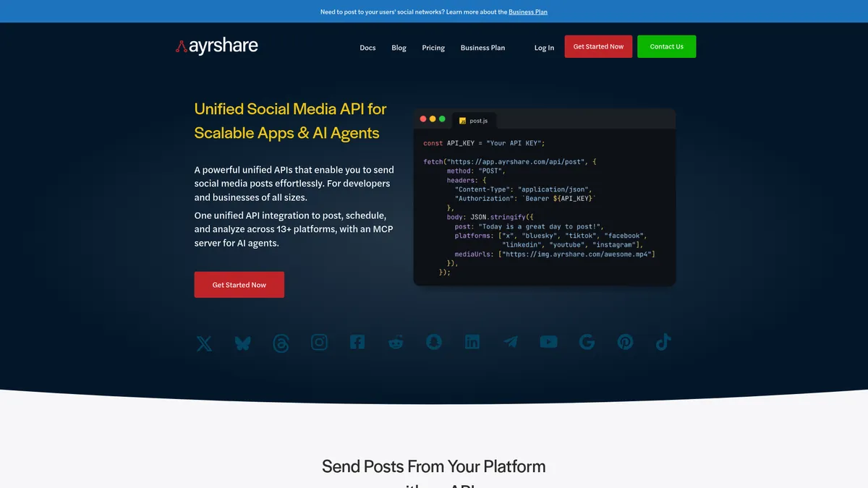Click the LinkedIn icon
This screenshot has width=868, height=488.
click(472, 343)
